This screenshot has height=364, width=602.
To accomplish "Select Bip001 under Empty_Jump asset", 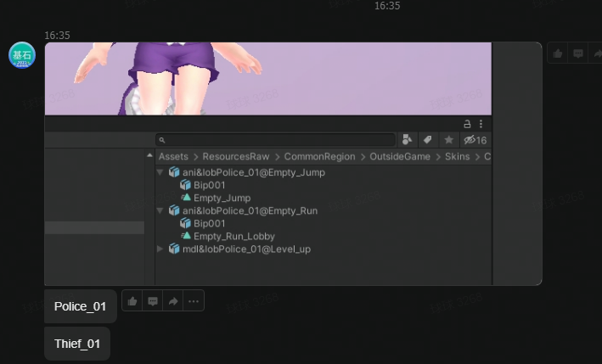I will (x=209, y=185).
